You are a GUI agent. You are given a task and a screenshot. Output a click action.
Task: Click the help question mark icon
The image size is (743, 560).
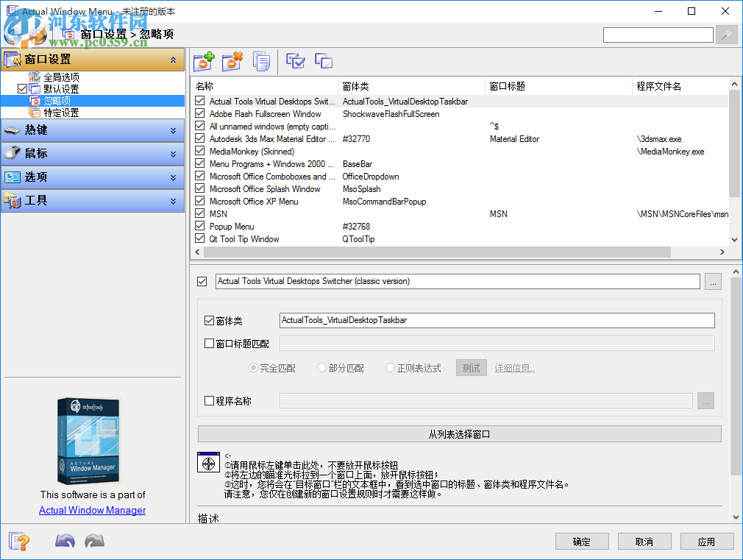click(x=20, y=541)
